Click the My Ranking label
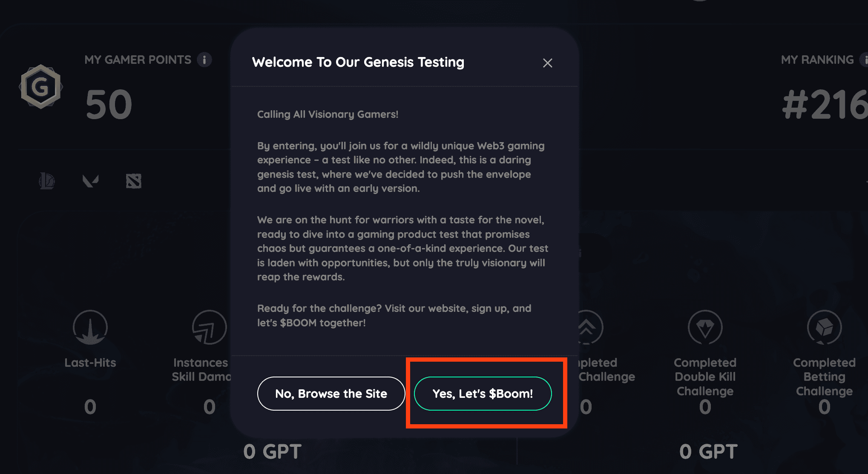This screenshot has height=474, width=868. point(817,60)
